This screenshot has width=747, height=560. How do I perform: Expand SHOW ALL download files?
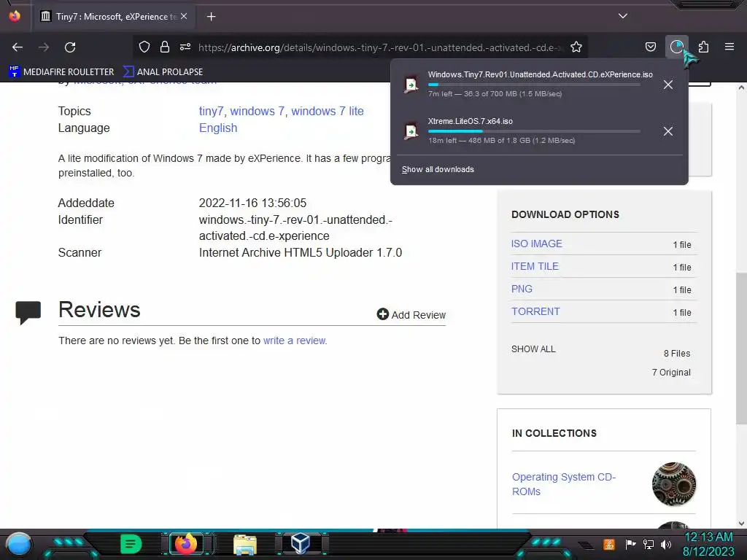point(533,349)
